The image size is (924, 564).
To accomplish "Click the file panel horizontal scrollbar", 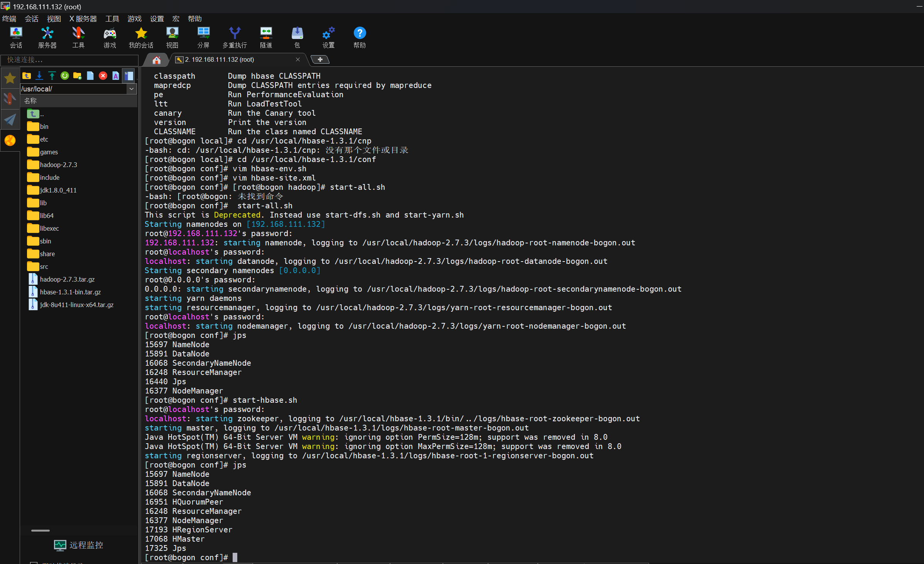I will (x=41, y=530).
